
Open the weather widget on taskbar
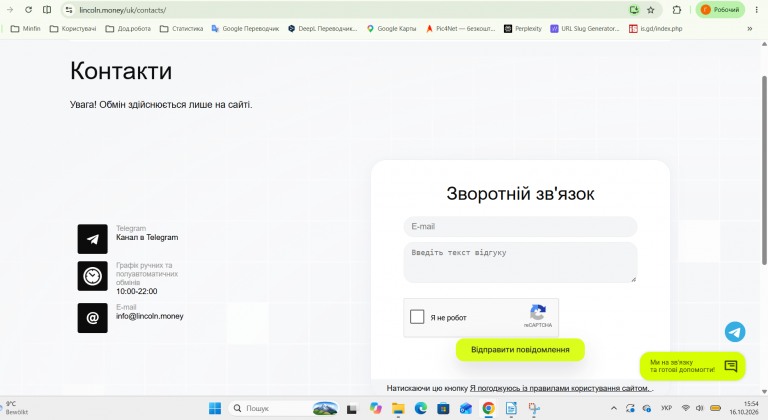15,408
